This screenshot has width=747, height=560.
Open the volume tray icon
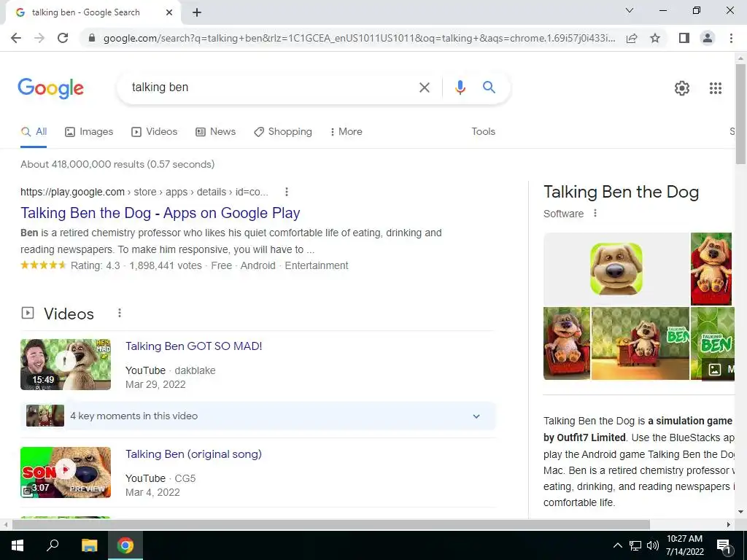pos(653,545)
